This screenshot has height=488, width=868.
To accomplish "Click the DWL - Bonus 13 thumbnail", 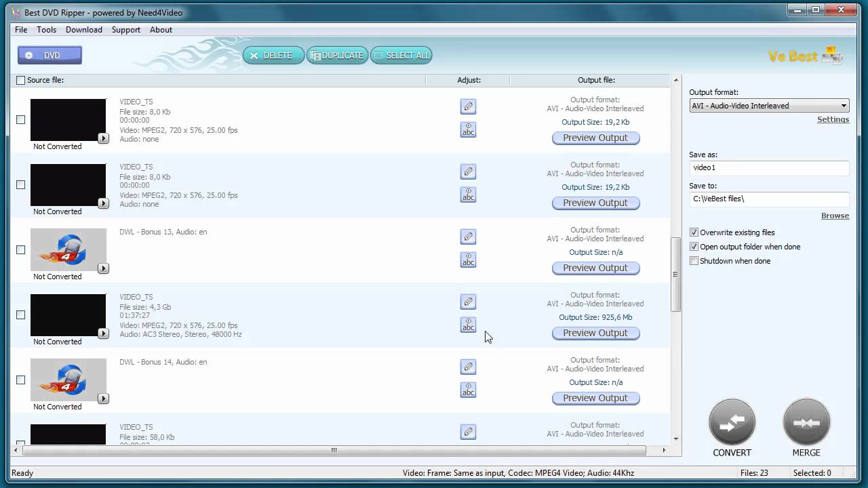I will pyautogui.click(x=68, y=250).
